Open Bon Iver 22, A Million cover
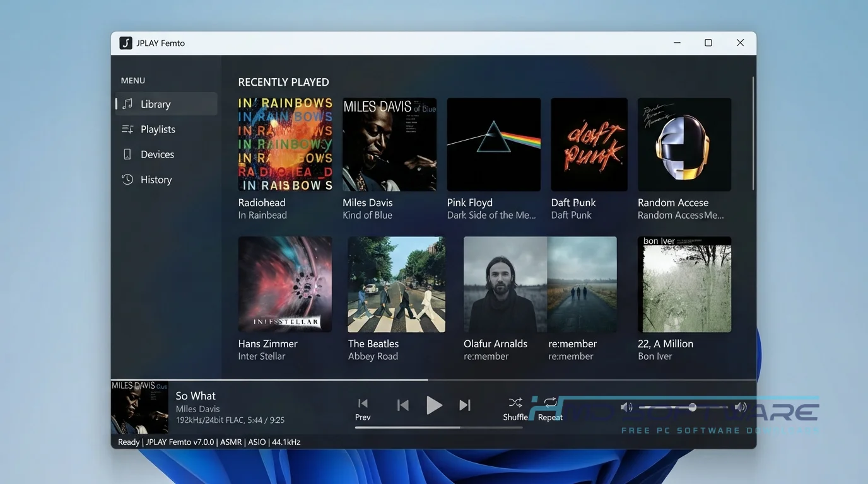868x484 pixels. (684, 284)
